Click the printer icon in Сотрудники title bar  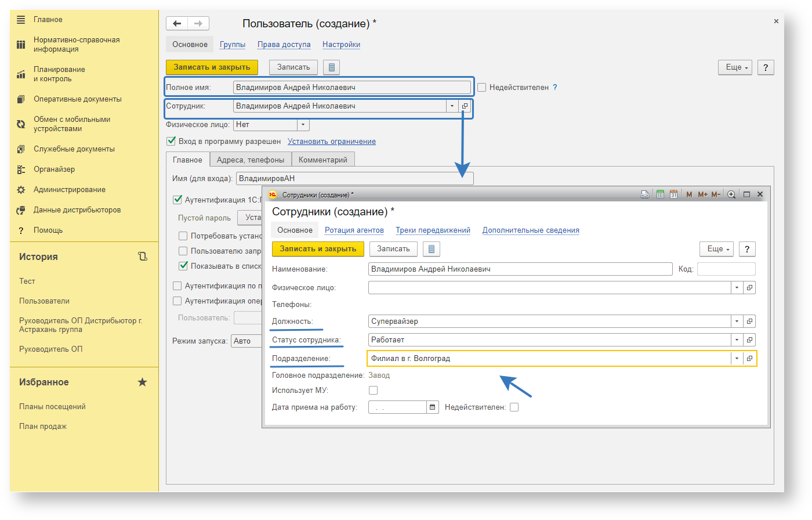pos(645,194)
